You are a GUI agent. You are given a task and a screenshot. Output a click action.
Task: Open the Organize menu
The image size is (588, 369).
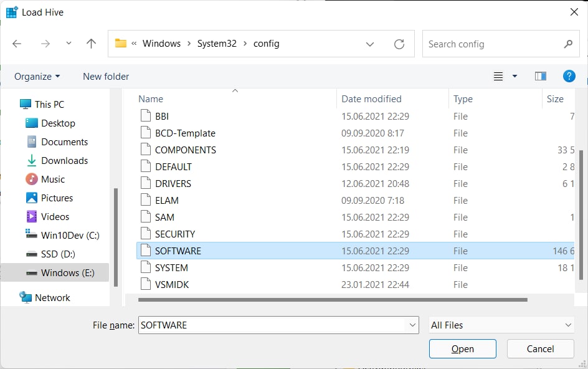pyautogui.click(x=37, y=77)
